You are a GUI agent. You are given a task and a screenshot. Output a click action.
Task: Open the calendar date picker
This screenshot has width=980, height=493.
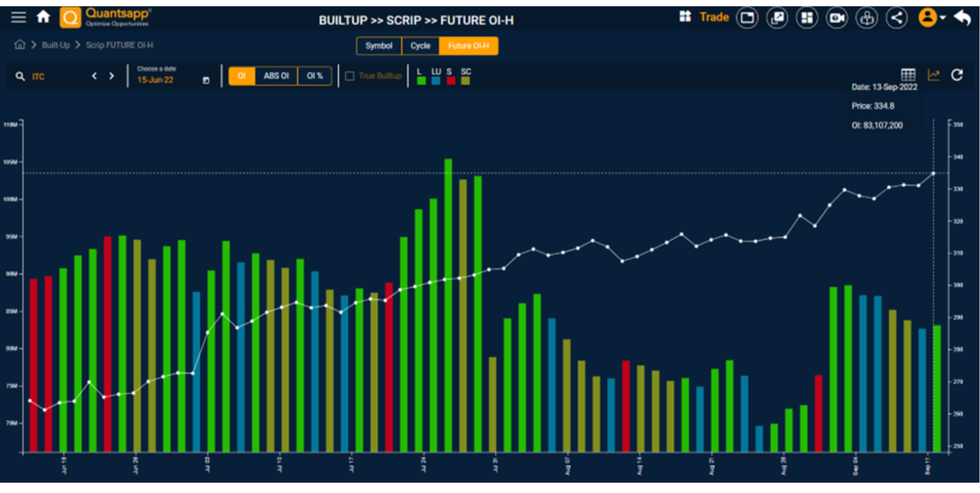tap(206, 80)
